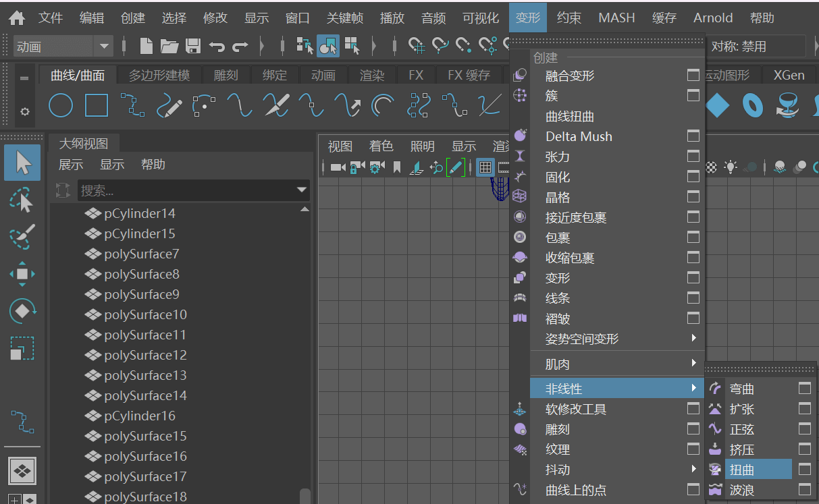Click the Save Scene disk icon
The height and width of the screenshot is (504, 819).
click(193, 46)
